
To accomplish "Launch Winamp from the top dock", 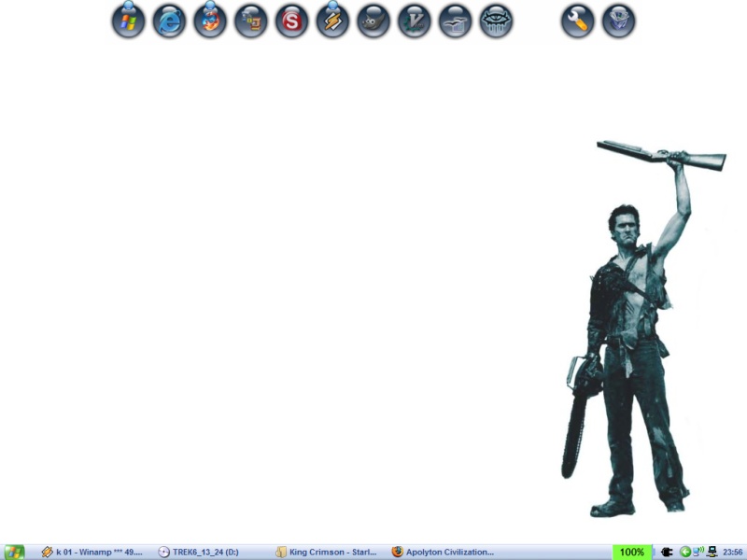I will pos(332,21).
